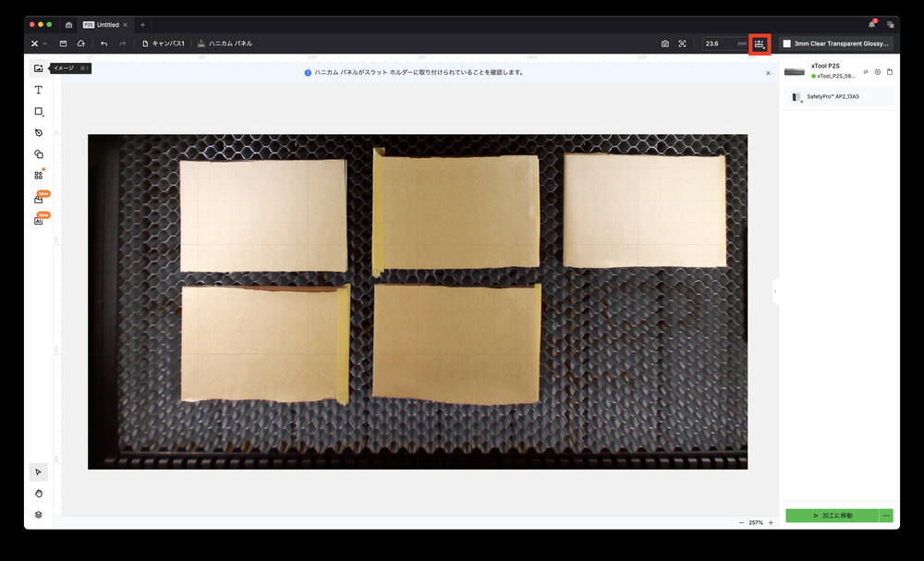Select the SafetyPro AP2 accessory row
924x561 pixels.
(x=839, y=97)
